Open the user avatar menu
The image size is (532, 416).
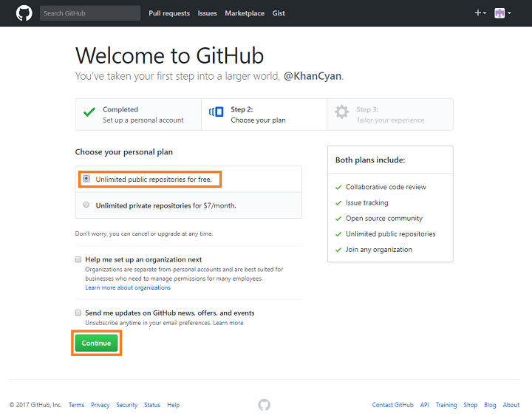[x=502, y=13]
